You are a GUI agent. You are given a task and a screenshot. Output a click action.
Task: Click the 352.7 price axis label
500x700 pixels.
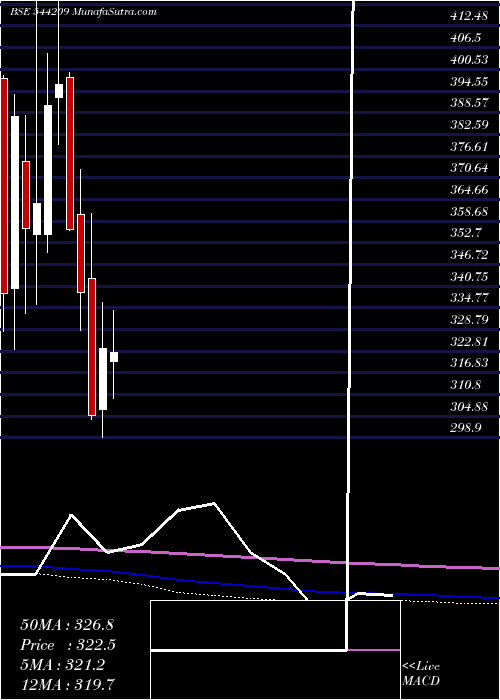pyautogui.click(x=465, y=233)
